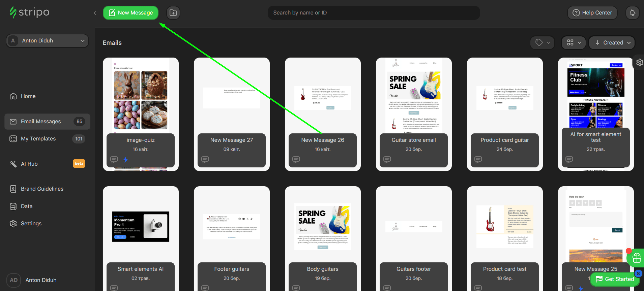644x291 pixels.
Task: Click comment icon on Guitar store email
Action: pyautogui.click(x=387, y=160)
